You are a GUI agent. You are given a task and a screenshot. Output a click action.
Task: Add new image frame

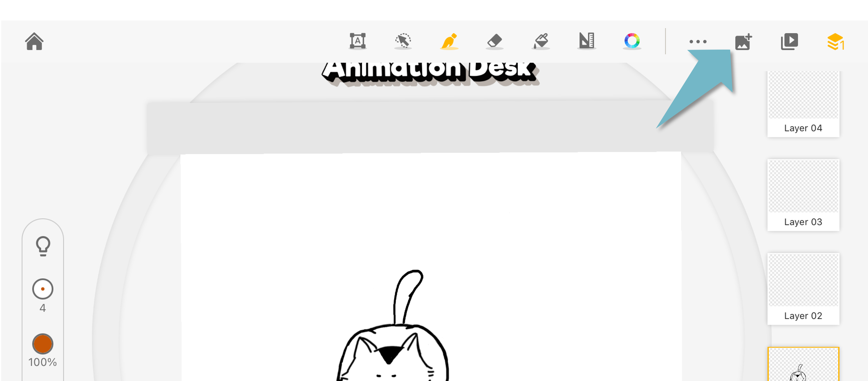743,41
